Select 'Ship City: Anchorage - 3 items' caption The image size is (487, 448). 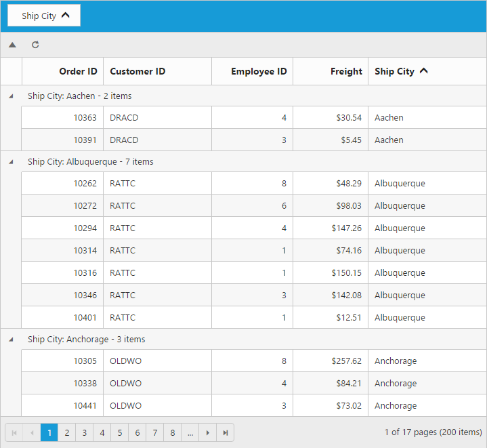click(86, 340)
